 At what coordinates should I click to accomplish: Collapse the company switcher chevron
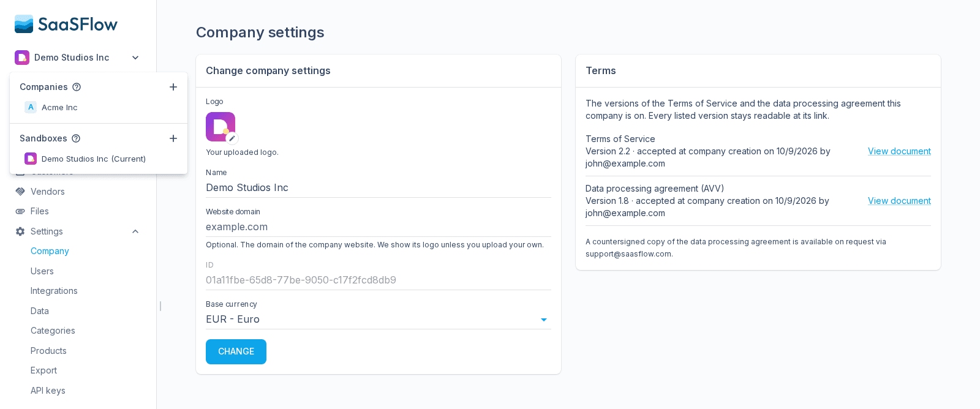pos(135,58)
